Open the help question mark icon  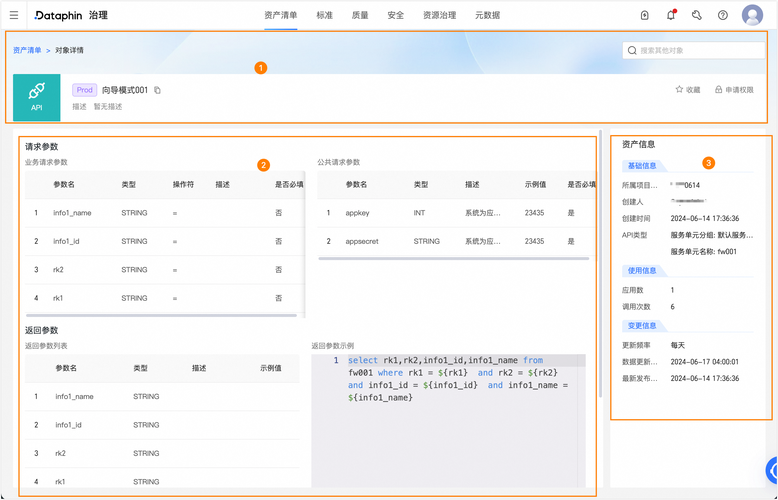coord(723,15)
